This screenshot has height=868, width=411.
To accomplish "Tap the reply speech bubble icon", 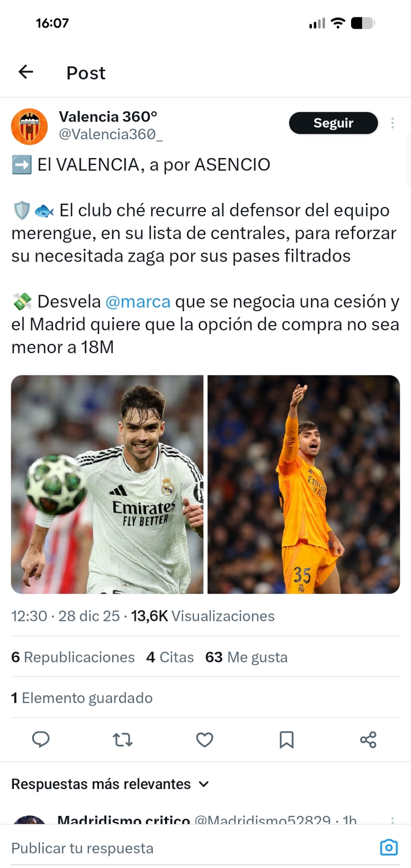I will (x=41, y=740).
